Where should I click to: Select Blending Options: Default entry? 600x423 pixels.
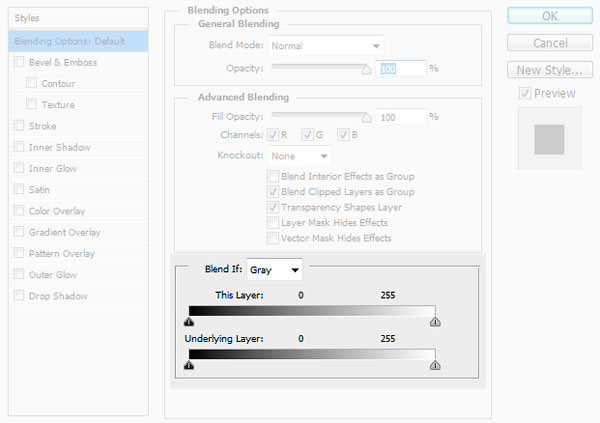pyautogui.click(x=78, y=41)
